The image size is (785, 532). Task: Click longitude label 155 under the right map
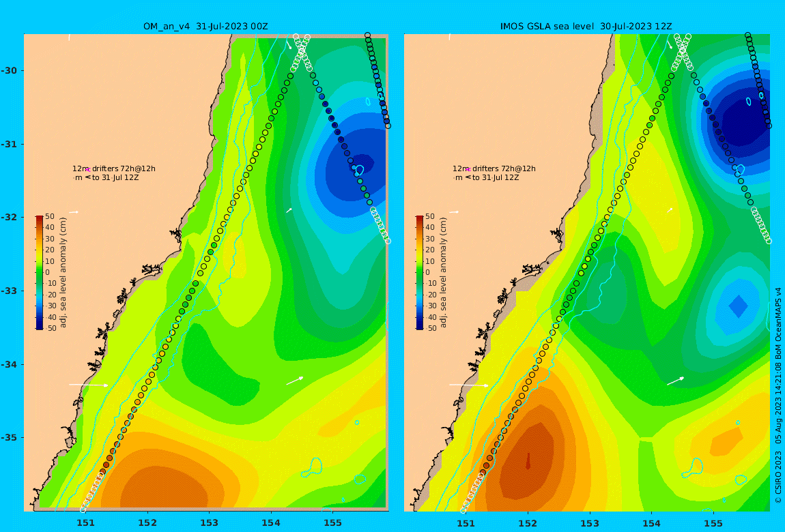(x=713, y=523)
